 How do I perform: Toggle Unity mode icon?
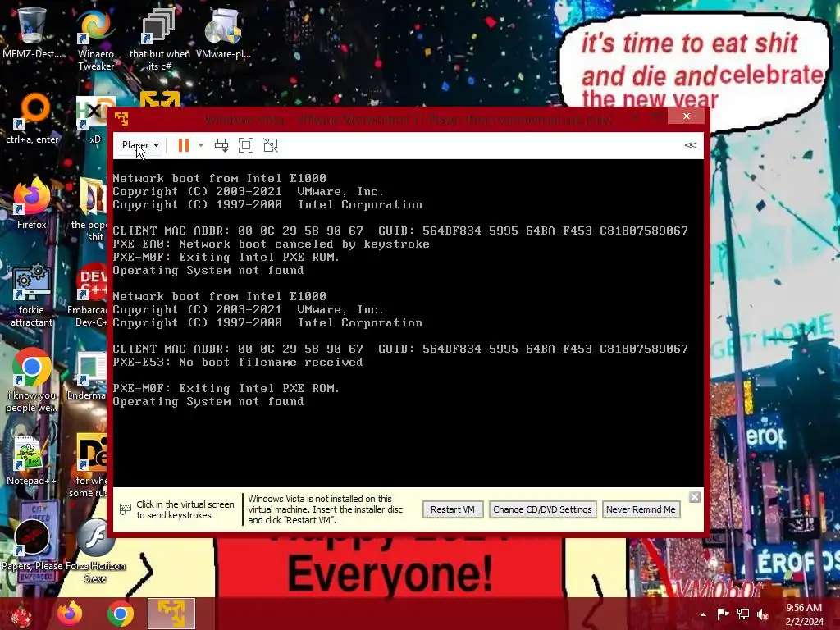[x=271, y=145]
